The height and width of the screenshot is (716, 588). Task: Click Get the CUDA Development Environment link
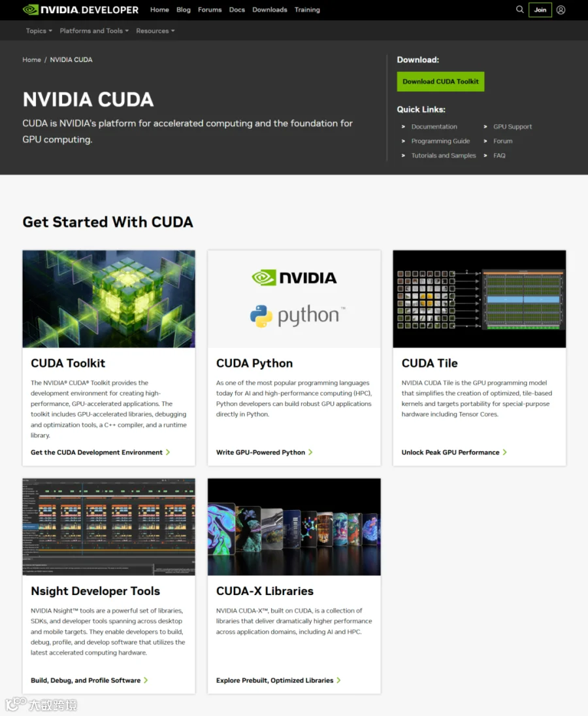point(96,452)
